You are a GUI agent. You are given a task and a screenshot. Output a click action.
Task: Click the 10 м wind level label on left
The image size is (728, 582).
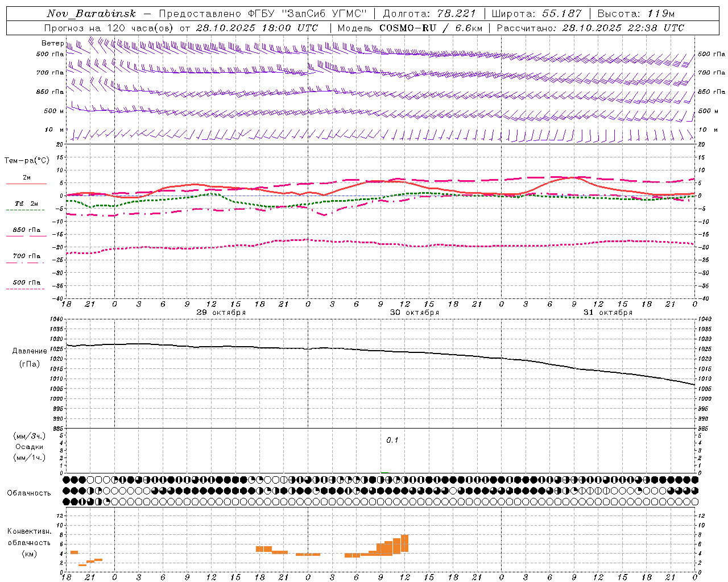[x=55, y=130]
